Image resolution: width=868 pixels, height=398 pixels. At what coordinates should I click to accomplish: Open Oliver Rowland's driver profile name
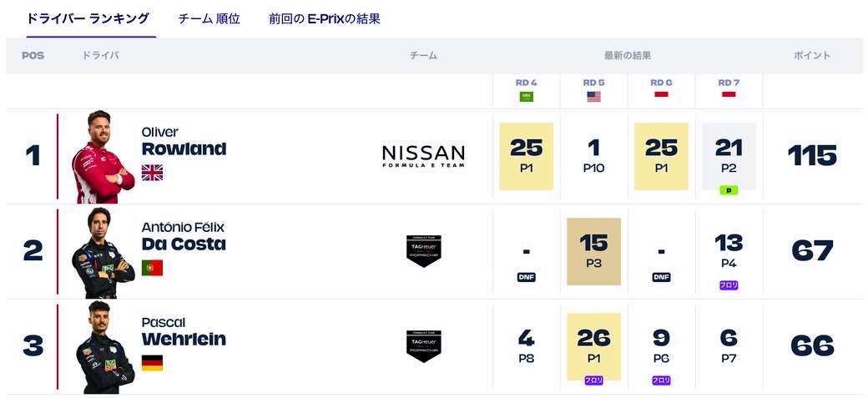pos(184,141)
